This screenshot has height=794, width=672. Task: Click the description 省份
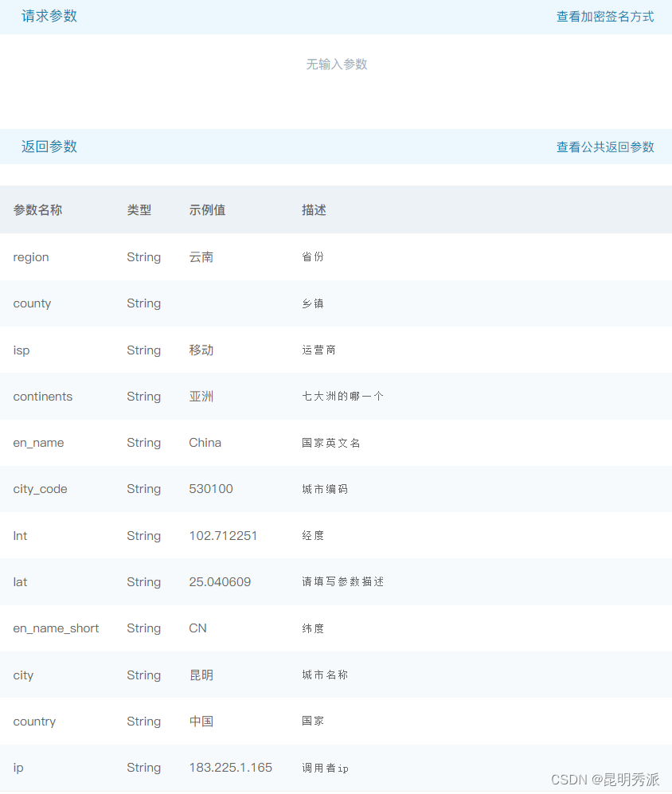click(x=313, y=256)
